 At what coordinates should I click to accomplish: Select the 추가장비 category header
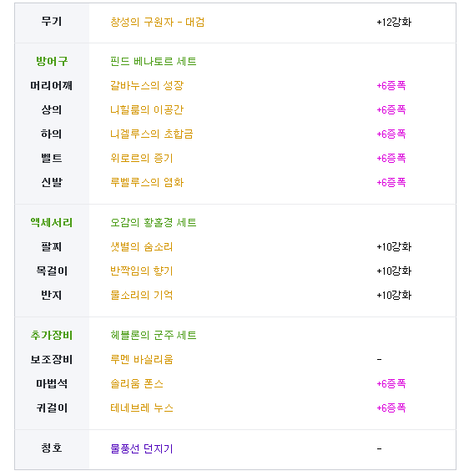[x=52, y=336]
